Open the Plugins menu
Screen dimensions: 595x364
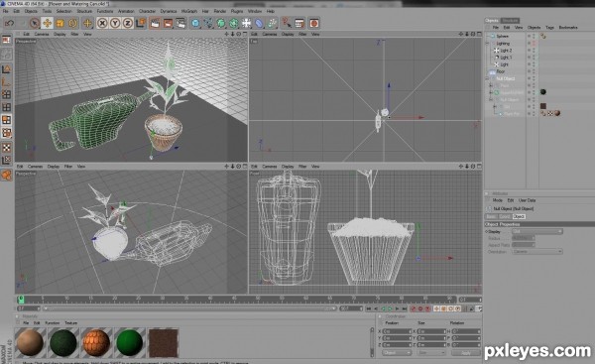[x=237, y=11]
